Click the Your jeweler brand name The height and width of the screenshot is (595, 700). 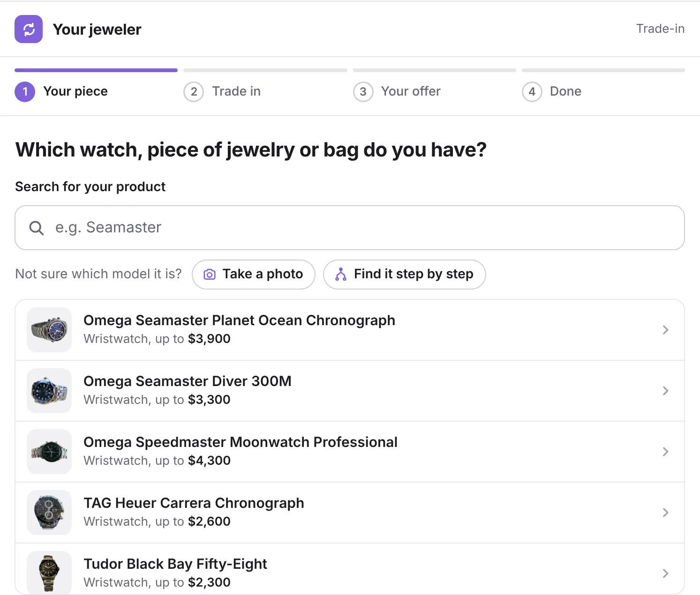tap(97, 30)
